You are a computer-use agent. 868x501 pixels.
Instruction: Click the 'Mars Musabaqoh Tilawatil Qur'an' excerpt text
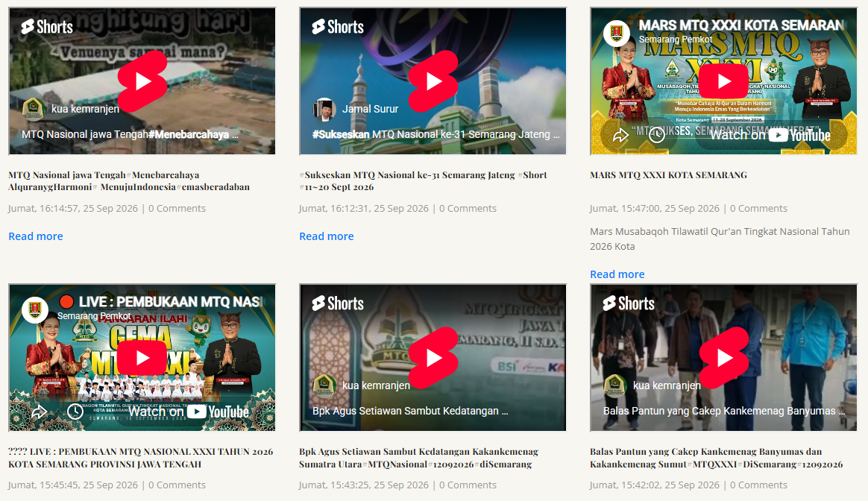[x=720, y=239]
